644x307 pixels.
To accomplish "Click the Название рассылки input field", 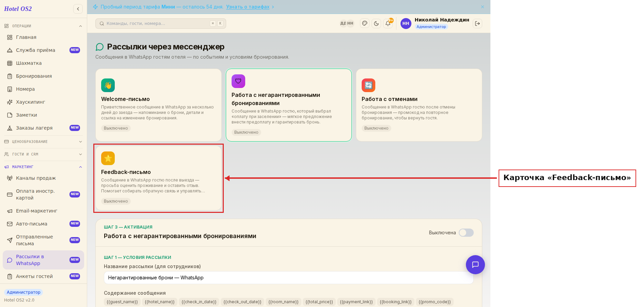I will (288, 278).
